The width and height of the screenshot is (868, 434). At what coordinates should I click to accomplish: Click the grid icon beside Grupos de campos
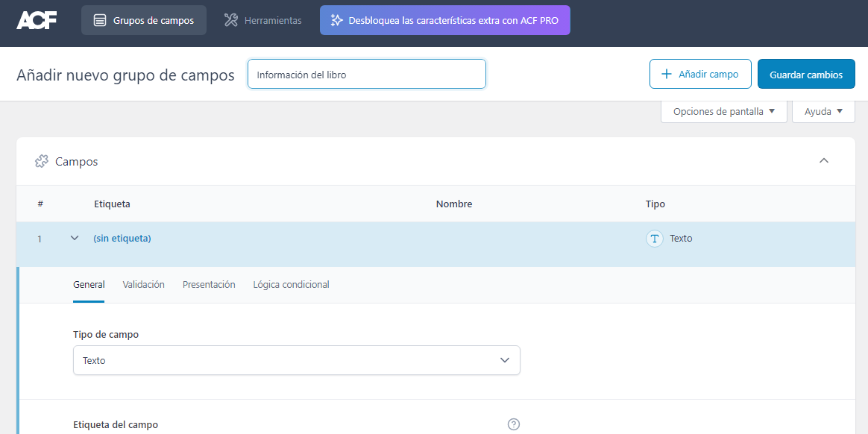[x=100, y=20]
